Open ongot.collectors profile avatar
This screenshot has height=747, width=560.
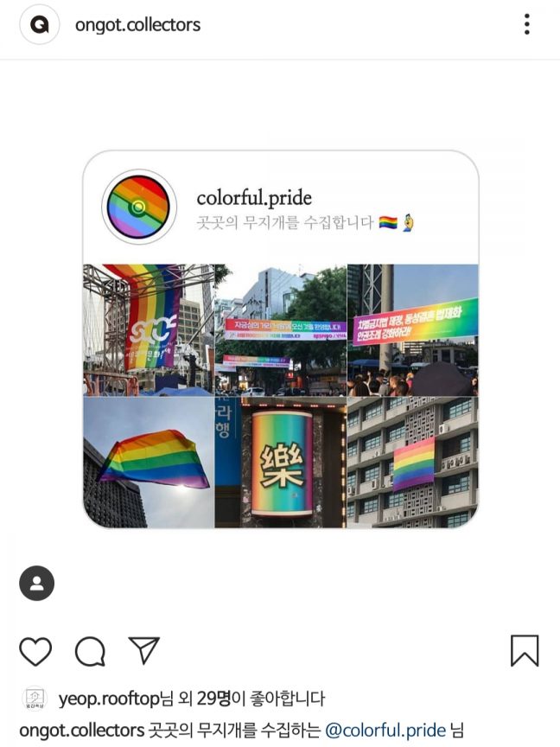pyautogui.click(x=40, y=24)
